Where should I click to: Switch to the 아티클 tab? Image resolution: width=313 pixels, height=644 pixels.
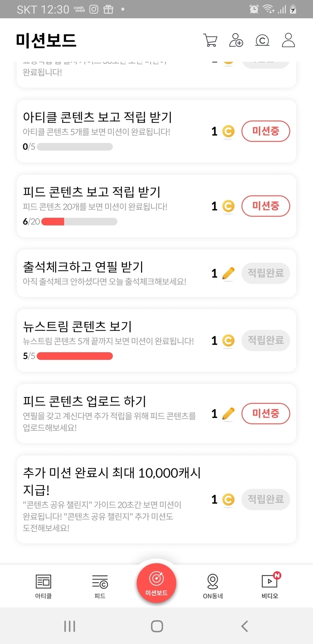point(43,586)
